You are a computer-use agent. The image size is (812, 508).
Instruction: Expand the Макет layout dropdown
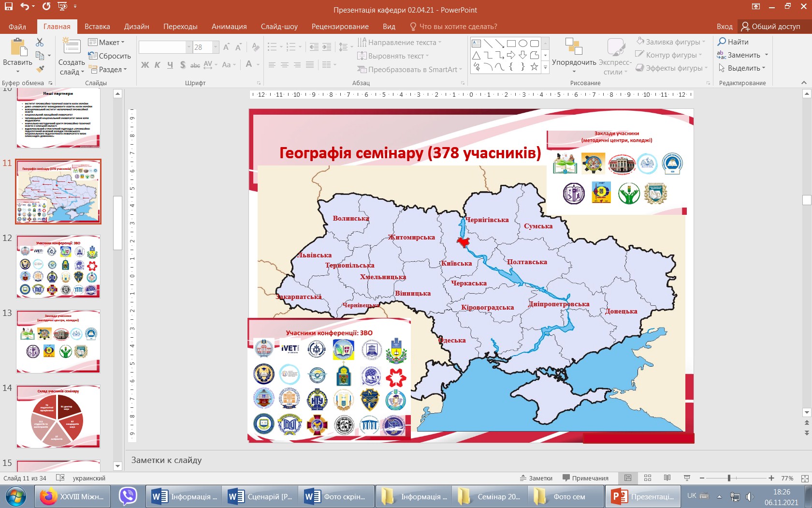[107, 43]
